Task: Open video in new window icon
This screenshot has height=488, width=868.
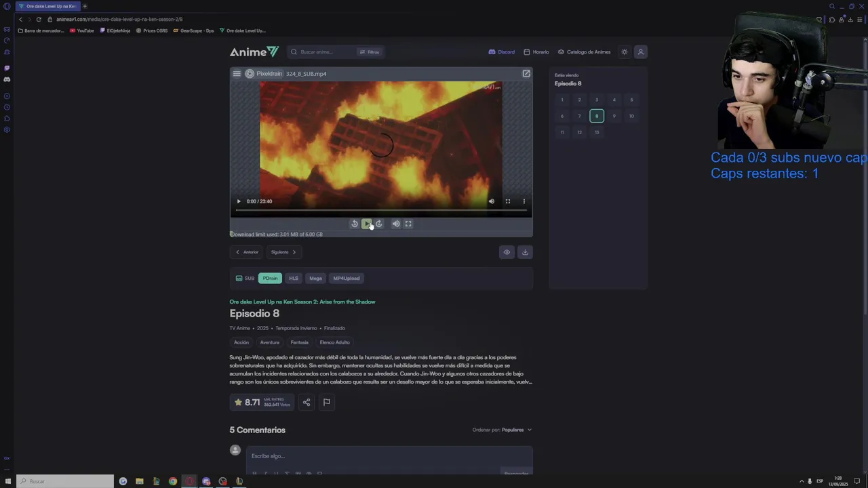Action: click(526, 73)
